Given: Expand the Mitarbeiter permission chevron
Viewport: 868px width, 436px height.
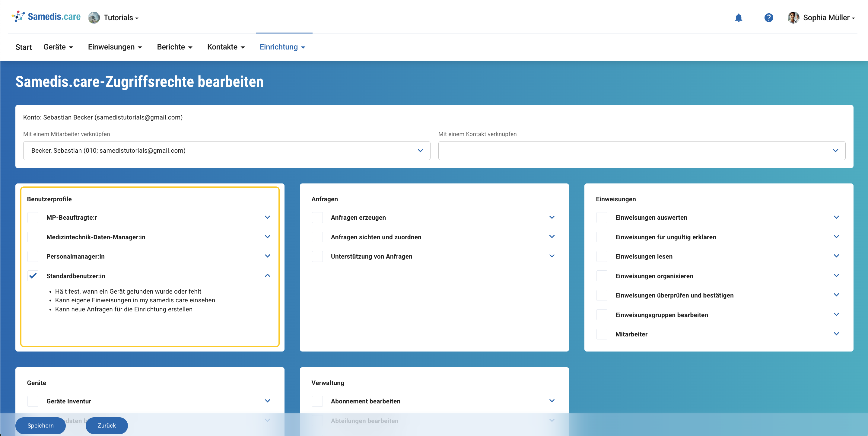Looking at the screenshot, I should click(x=836, y=334).
